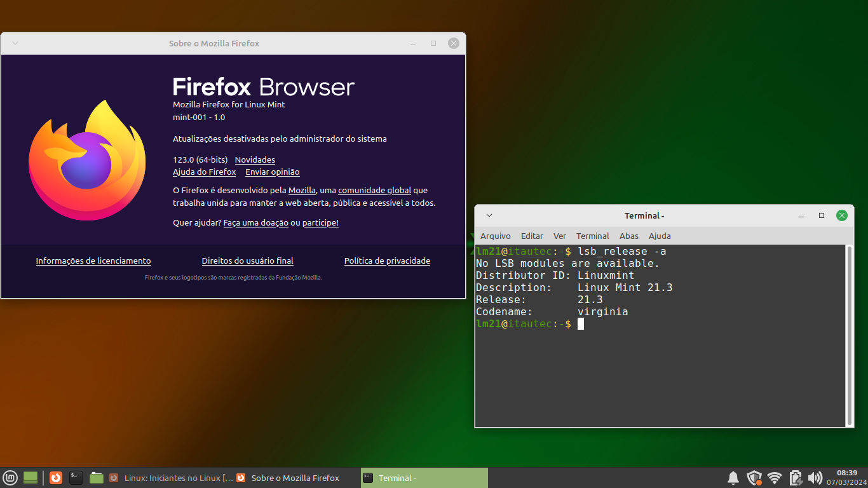
Task: Click the '123.0 (64-bits)' version text
Action: 200,160
